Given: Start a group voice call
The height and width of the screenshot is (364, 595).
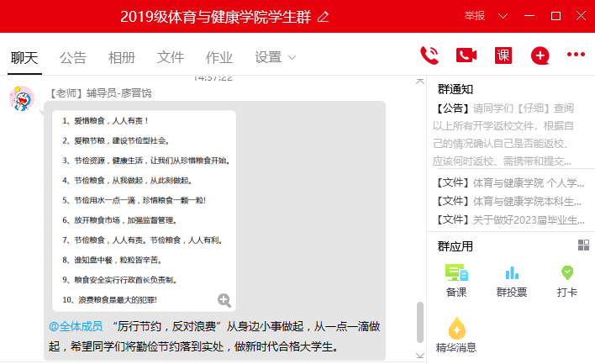Looking at the screenshot, I should coord(429,55).
